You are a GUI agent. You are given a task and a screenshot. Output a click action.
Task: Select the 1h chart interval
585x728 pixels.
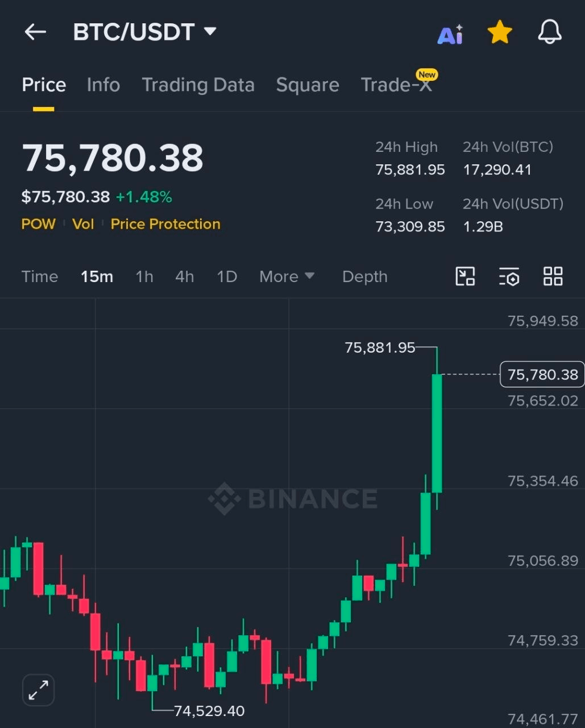144,276
